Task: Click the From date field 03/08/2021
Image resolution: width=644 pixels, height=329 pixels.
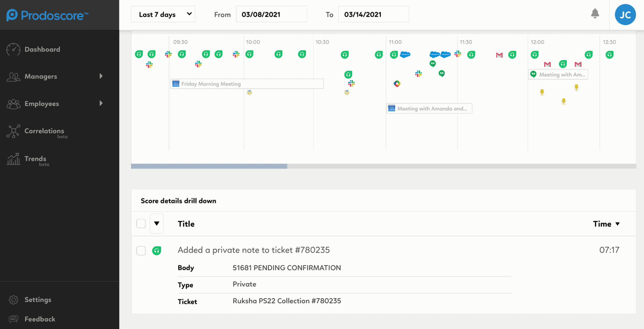Action: 271,14
